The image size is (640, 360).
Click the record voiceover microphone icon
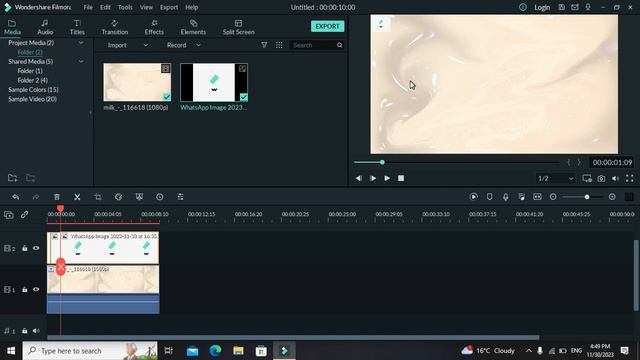tap(505, 197)
